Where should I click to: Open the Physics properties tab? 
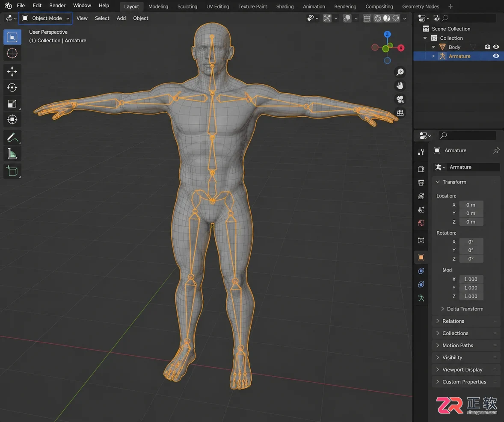coord(421,271)
